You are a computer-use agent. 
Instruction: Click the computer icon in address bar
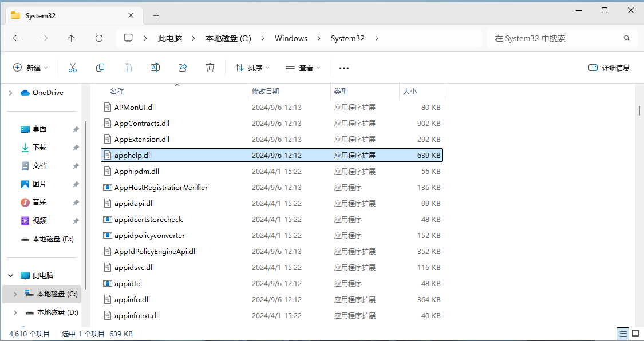click(128, 38)
